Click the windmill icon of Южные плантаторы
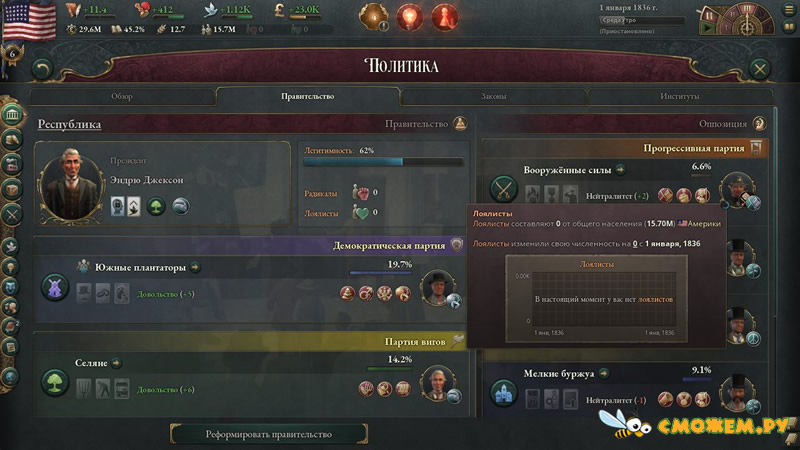 55,287
